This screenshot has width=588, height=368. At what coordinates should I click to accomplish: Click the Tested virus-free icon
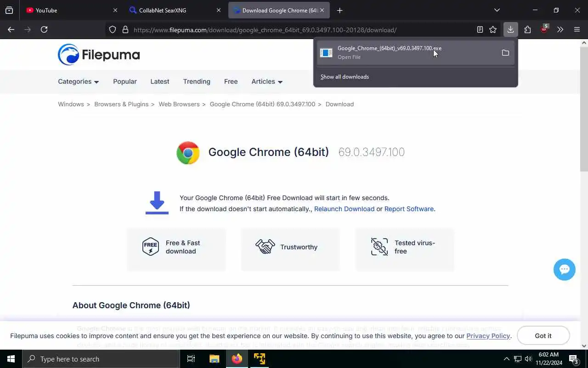point(379,247)
